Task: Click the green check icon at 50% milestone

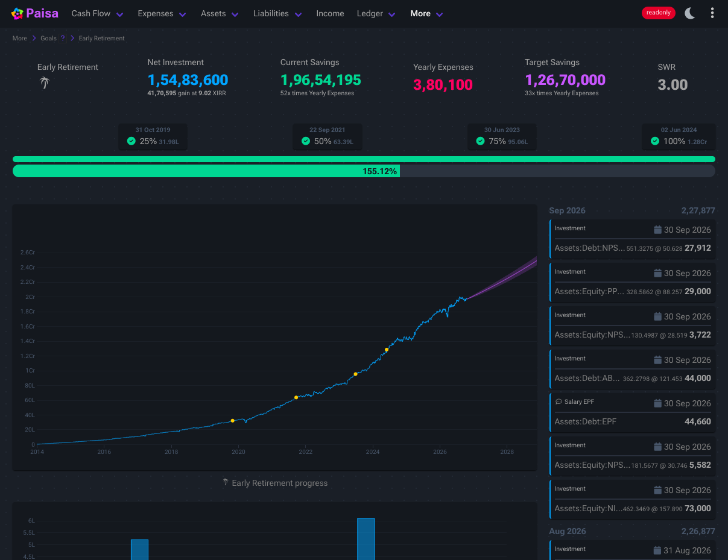Action: [306, 141]
